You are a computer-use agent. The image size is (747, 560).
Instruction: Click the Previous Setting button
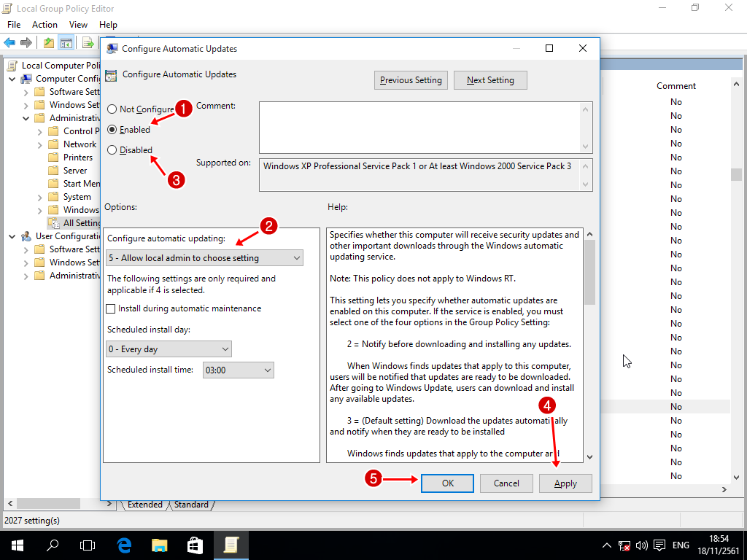tap(411, 80)
